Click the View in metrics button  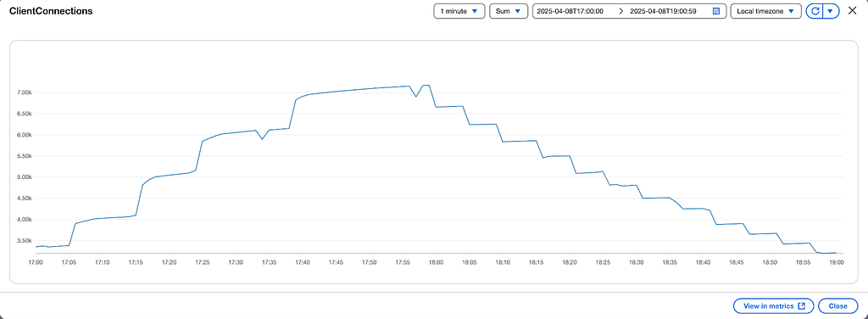(x=773, y=305)
